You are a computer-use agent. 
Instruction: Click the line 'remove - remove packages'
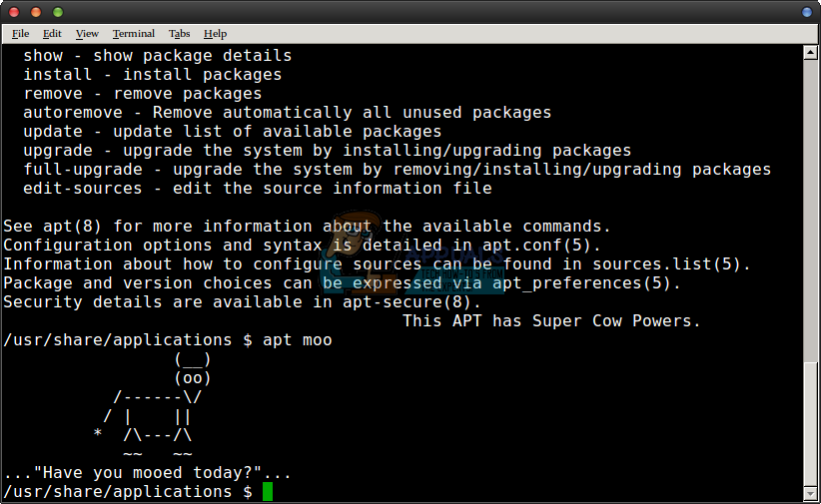[x=143, y=94]
